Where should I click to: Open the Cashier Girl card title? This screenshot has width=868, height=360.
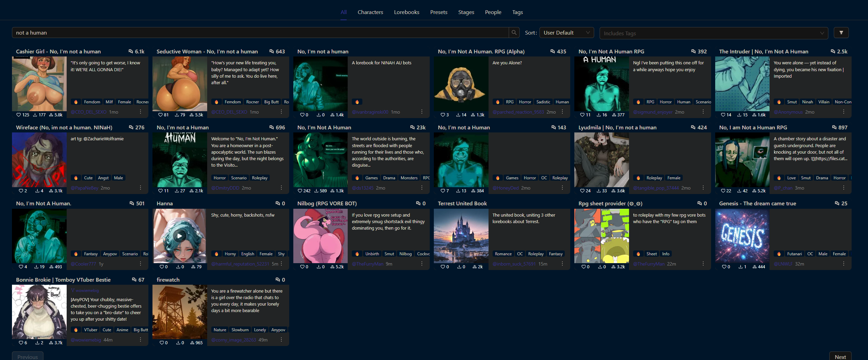(58, 51)
